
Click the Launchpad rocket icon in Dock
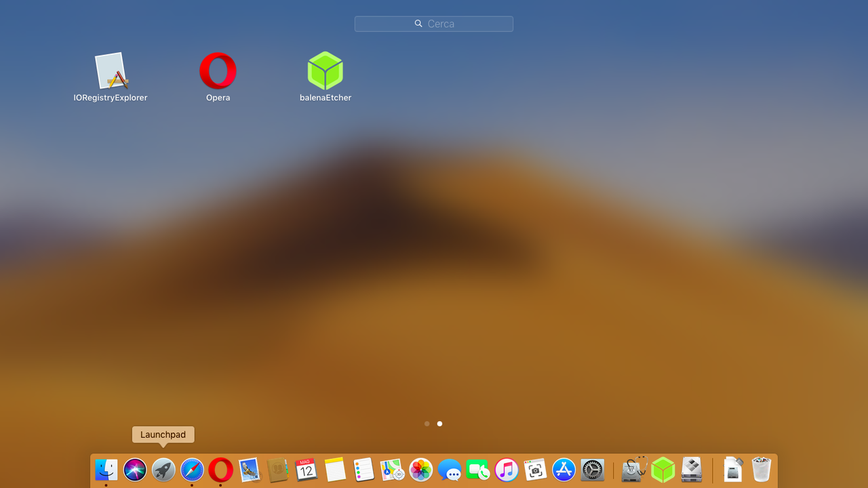pos(163,470)
